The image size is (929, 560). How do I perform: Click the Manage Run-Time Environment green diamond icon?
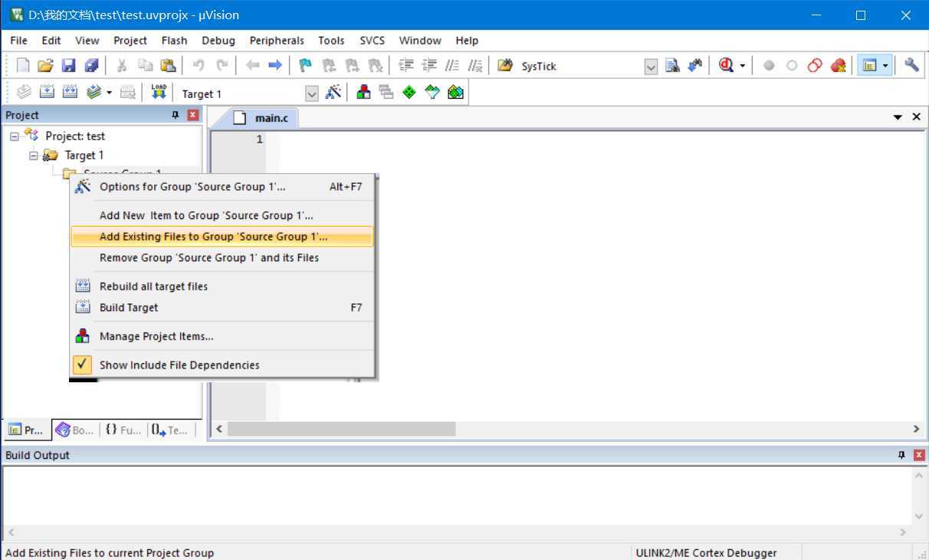pyautogui.click(x=409, y=93)
